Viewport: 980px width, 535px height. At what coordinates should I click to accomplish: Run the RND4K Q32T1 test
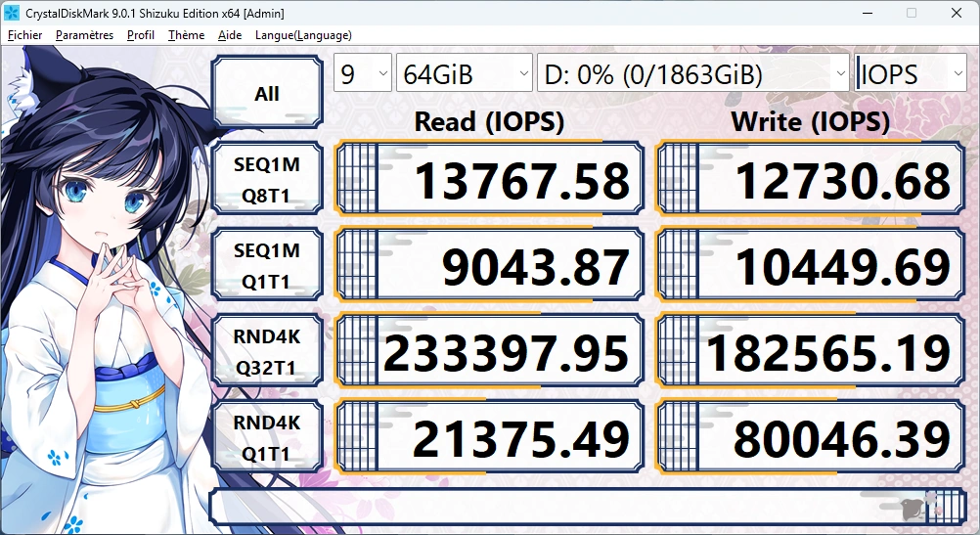[x=267, y=351]
